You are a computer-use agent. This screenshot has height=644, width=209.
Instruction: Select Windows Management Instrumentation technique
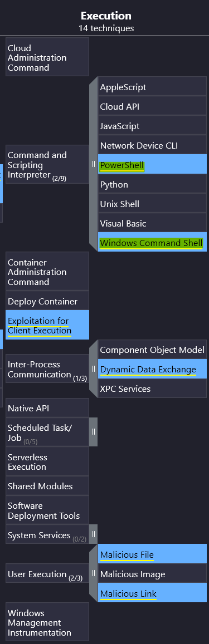click(47, 622)
